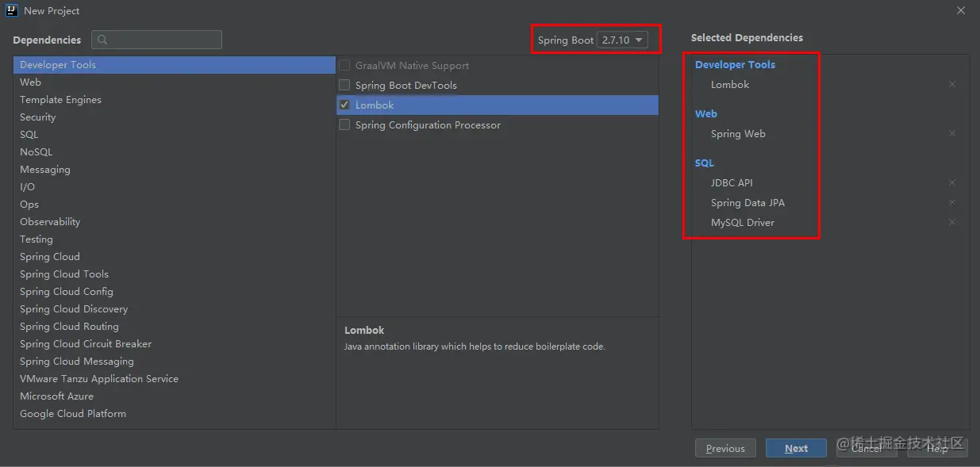980x467 pixels.
Task: Select Spring Cloud Routing category
Action: point(175,327)
